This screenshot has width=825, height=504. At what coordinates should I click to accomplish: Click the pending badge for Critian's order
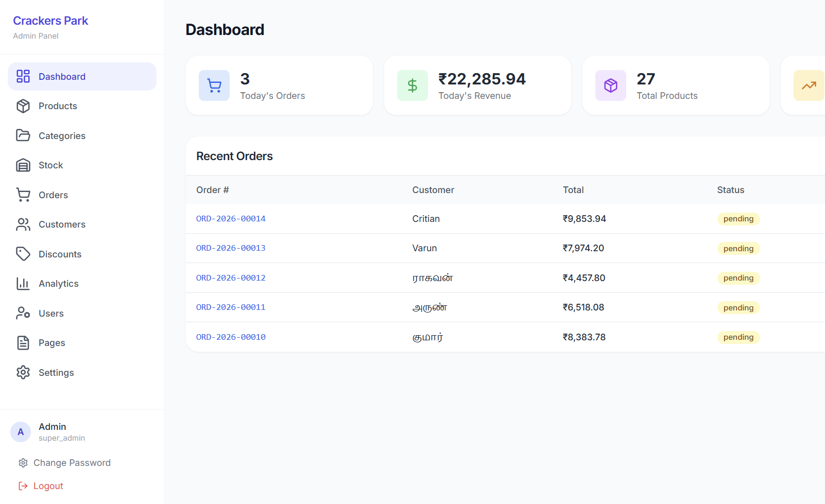(738, 219)
